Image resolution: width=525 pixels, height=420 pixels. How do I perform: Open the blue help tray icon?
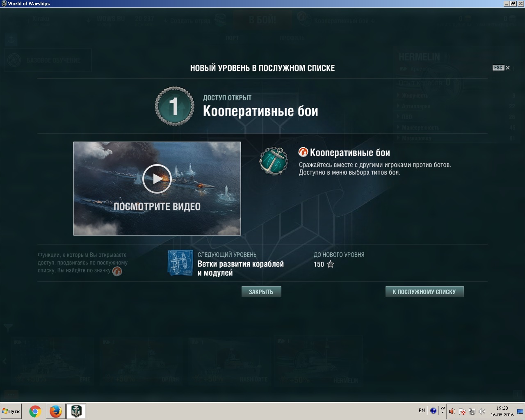pos(433,411)
